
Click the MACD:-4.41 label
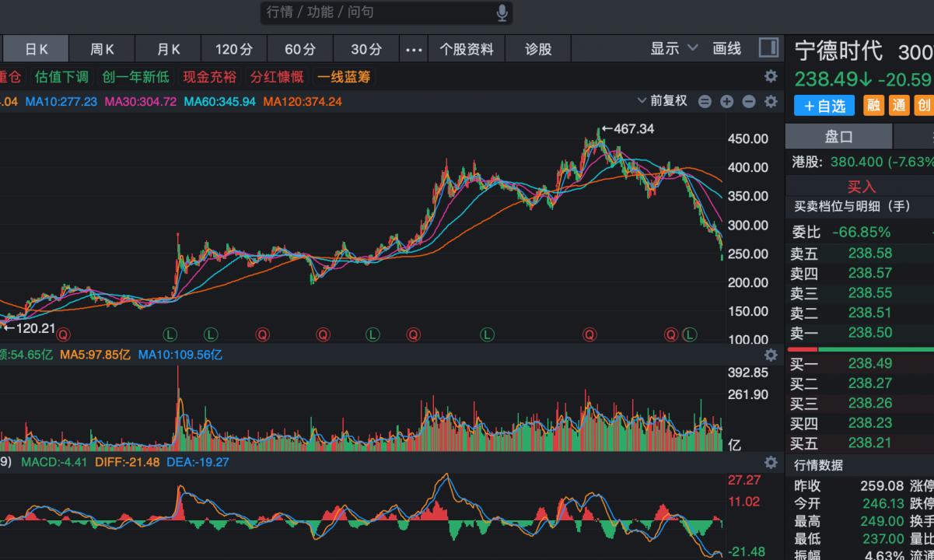click(54, 462)
